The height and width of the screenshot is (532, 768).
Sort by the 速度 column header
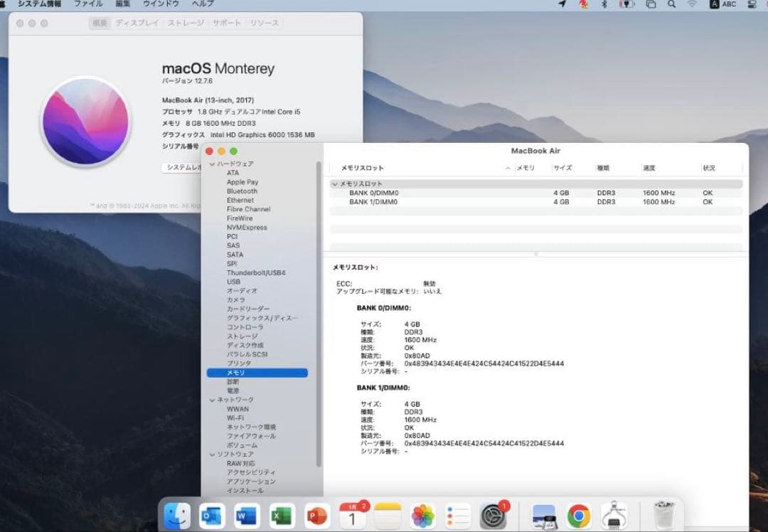[x=649, y=168]
